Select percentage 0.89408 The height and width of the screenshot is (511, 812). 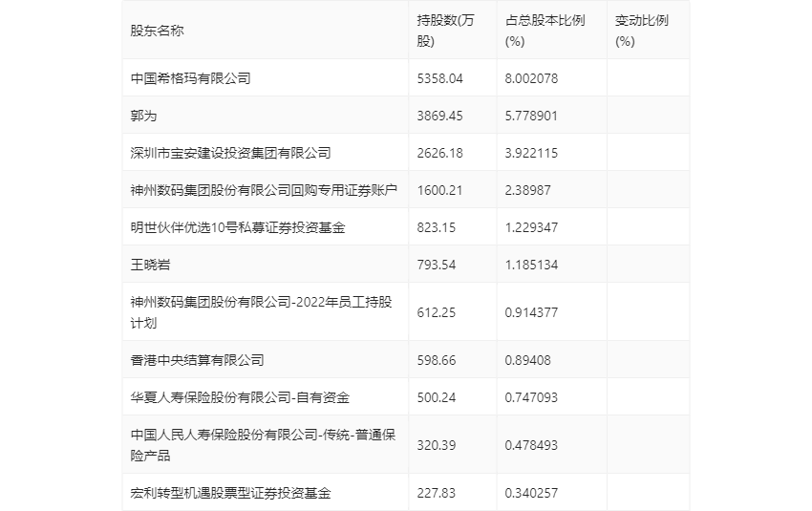coord(527,360)
